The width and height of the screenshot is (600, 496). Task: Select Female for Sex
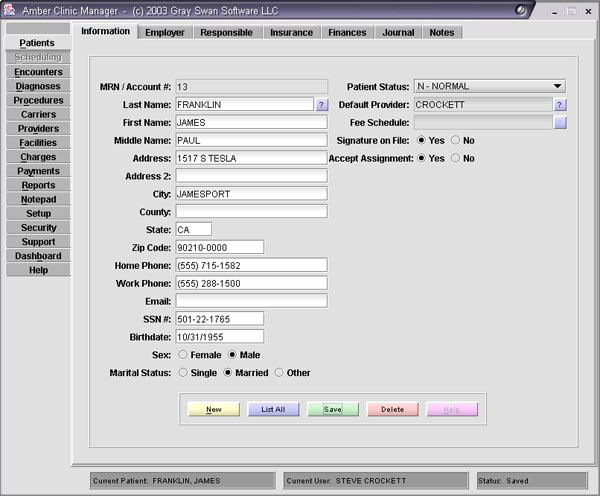183,354
